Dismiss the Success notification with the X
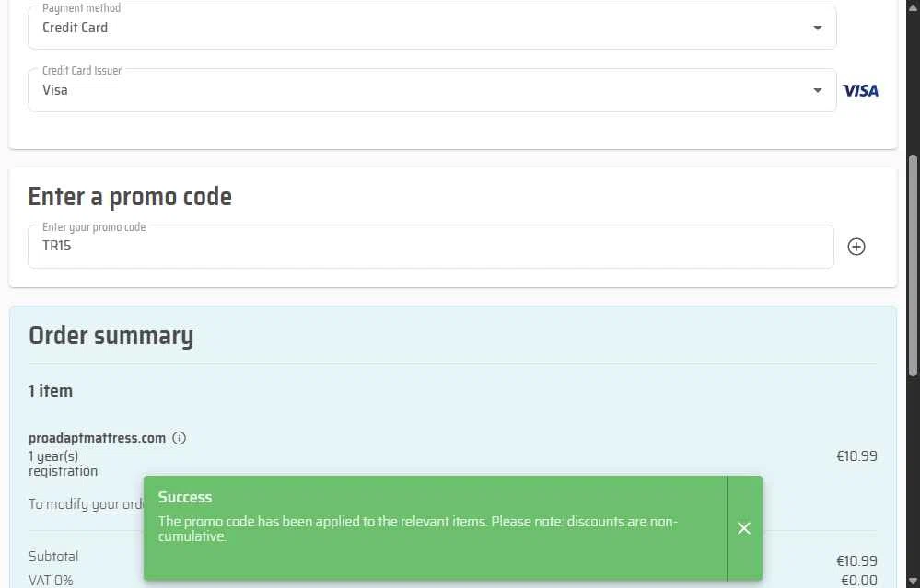Image resolution: width=920 pixels, height=588 pixels. [x=744, y=528]
